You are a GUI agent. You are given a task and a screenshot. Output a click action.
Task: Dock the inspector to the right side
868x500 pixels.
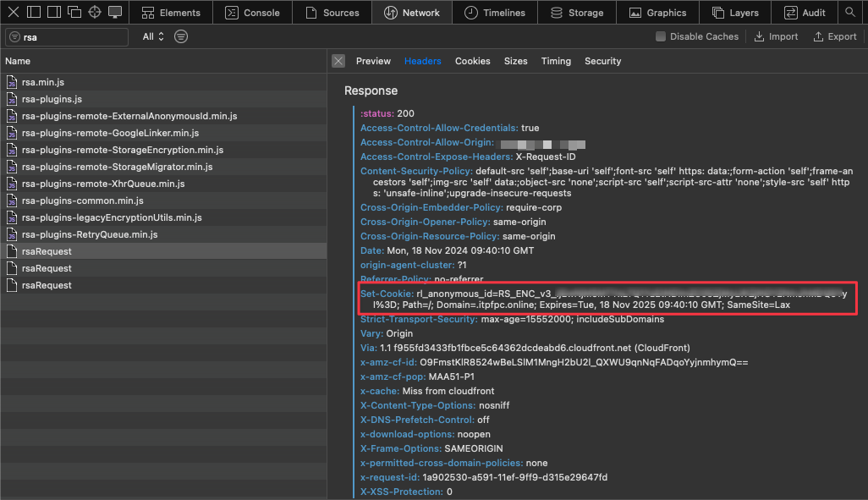54,12
